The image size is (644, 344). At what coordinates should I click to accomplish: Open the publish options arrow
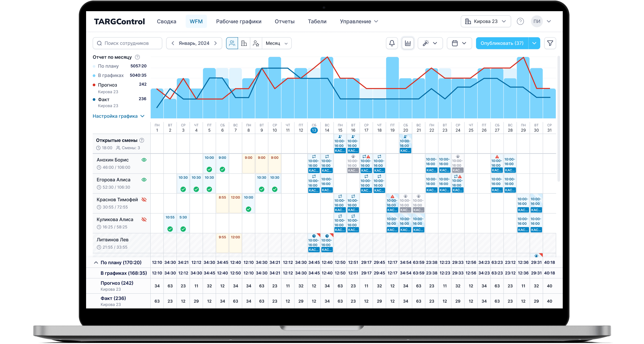click(534, 43)
